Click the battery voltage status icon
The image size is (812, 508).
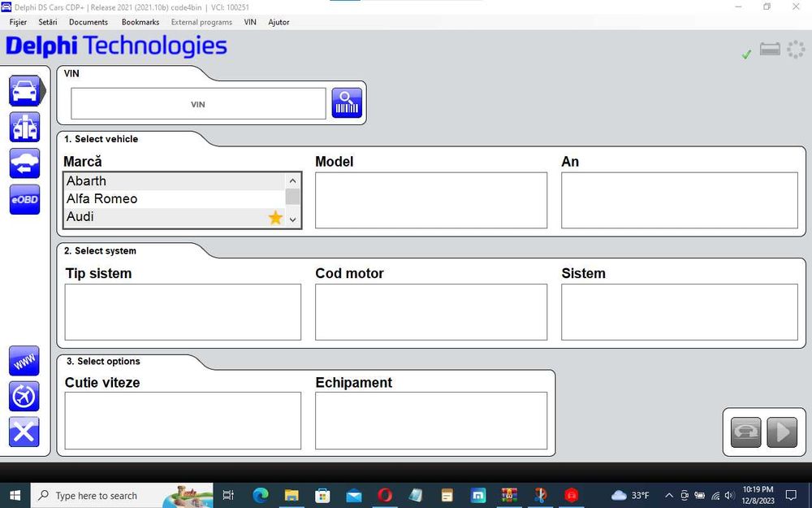pyautogui.click(x=770, y=50)
